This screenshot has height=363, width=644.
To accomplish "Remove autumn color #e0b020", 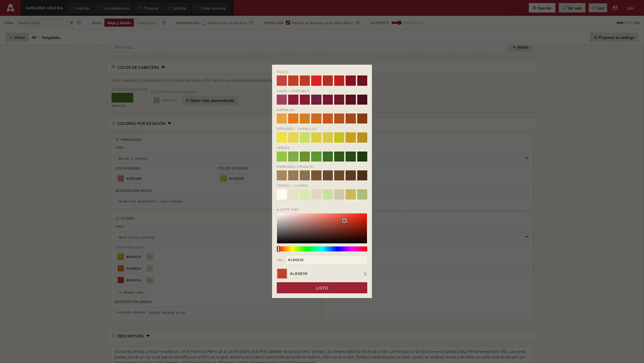I will pyautogui.click(x=150, y=257).
